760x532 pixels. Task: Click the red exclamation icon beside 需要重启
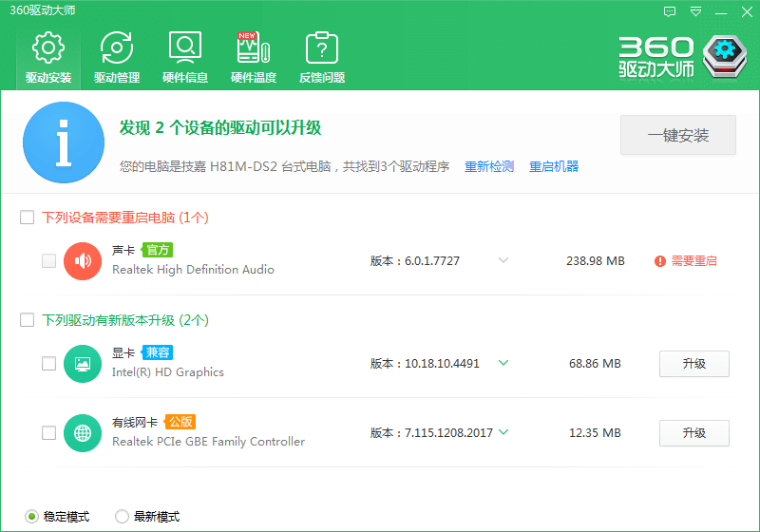tap(659, 261)
